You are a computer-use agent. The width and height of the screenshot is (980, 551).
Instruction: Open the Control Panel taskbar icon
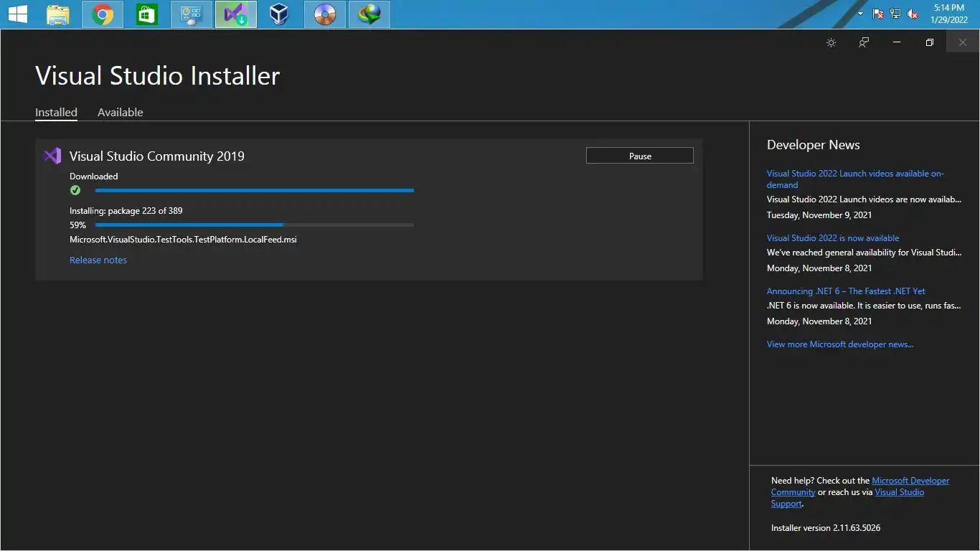point(192,14)
